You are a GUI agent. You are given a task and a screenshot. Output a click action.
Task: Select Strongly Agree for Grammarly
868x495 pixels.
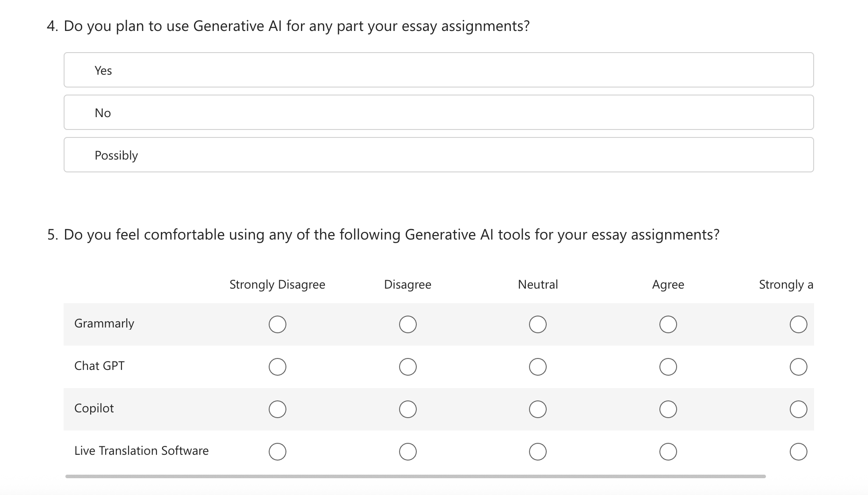pos(798,324)
